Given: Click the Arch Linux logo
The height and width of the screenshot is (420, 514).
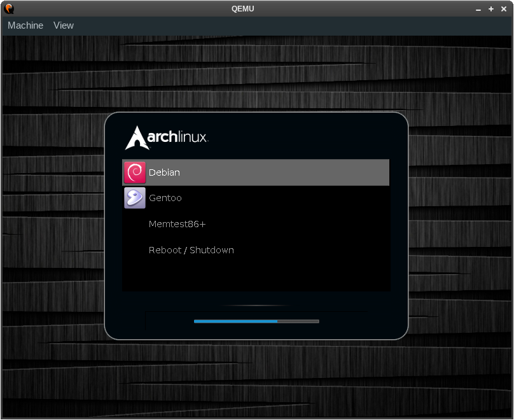Looking at the screenshot, I should (x=166, y=135).
